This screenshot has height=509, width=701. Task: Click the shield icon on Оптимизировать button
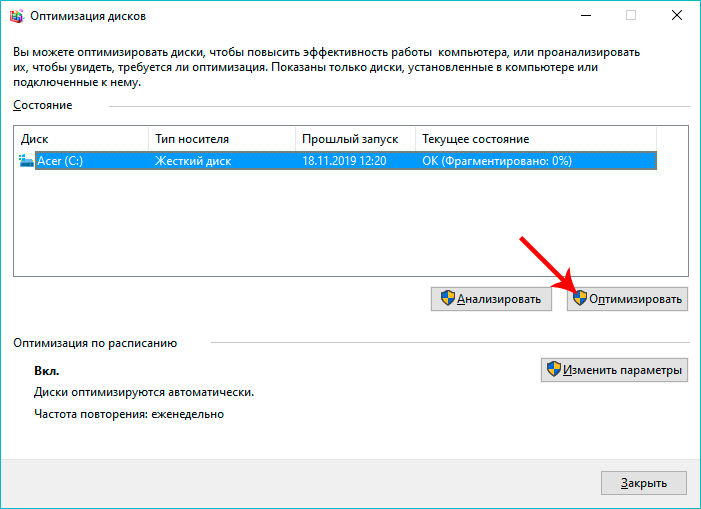pos(580,298)
